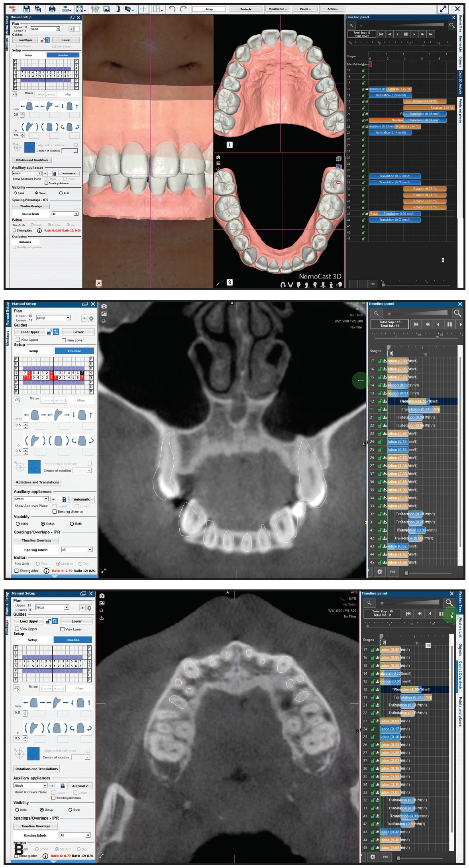This screenshot has height=868, width=469.
Task: Click the Print icon in top toolbar
Action: pyautogui.click(x=52, y=9)
